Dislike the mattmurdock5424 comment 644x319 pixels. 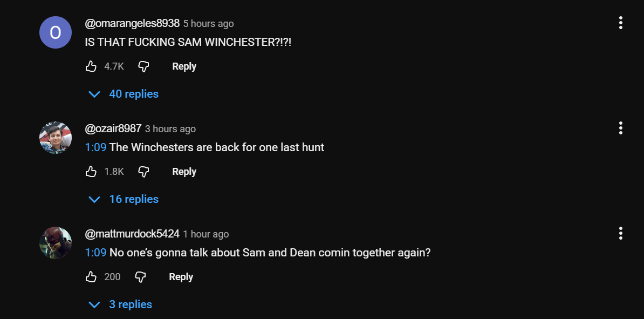click(140, 277)
